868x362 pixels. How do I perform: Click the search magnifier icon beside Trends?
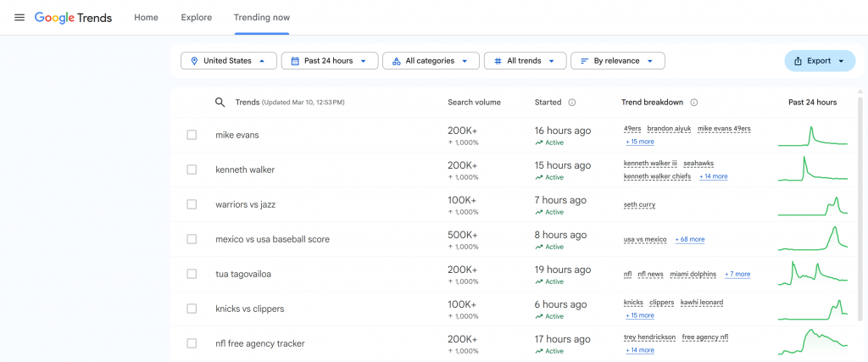[x=220, y=103]
